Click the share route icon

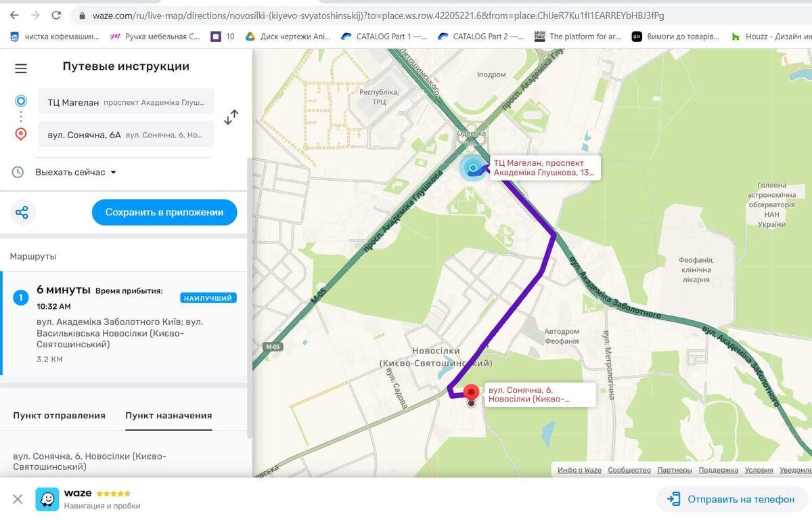point(22,213)
